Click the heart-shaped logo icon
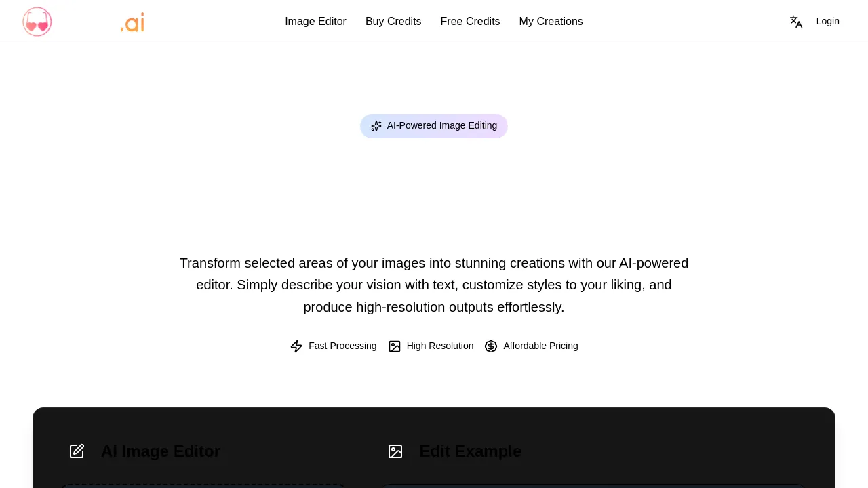 pyautogui.click(x=37, y=21)
